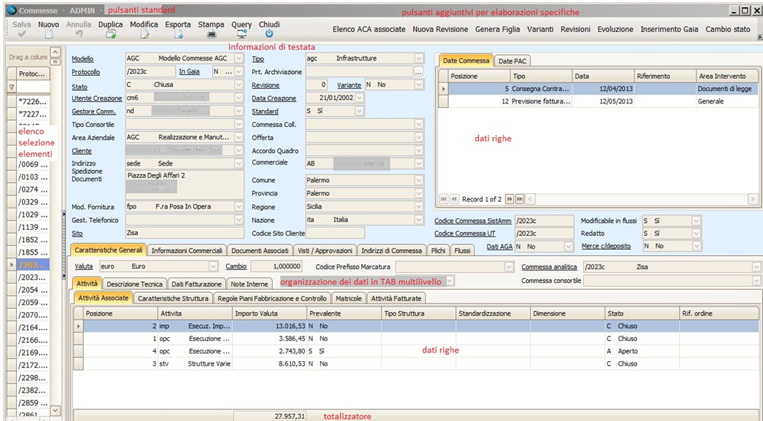Viewport: 763px width, 421px height.
Task: Expand the Stato combo box
Action: [238, 85]
